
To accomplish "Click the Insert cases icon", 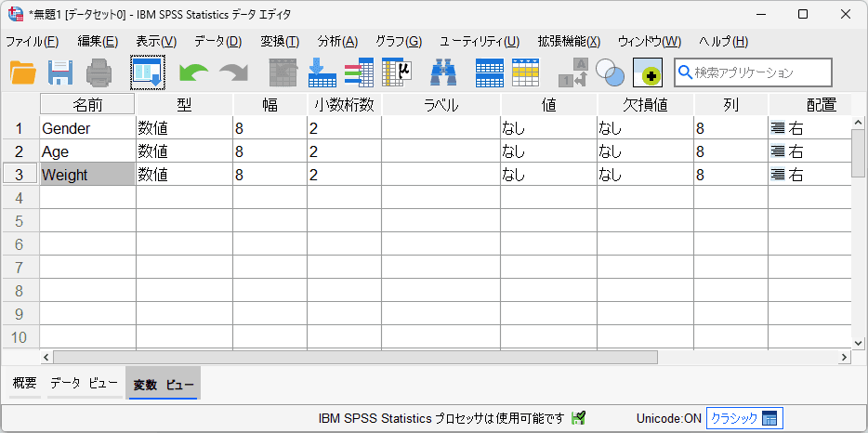I will coord(490,72).
